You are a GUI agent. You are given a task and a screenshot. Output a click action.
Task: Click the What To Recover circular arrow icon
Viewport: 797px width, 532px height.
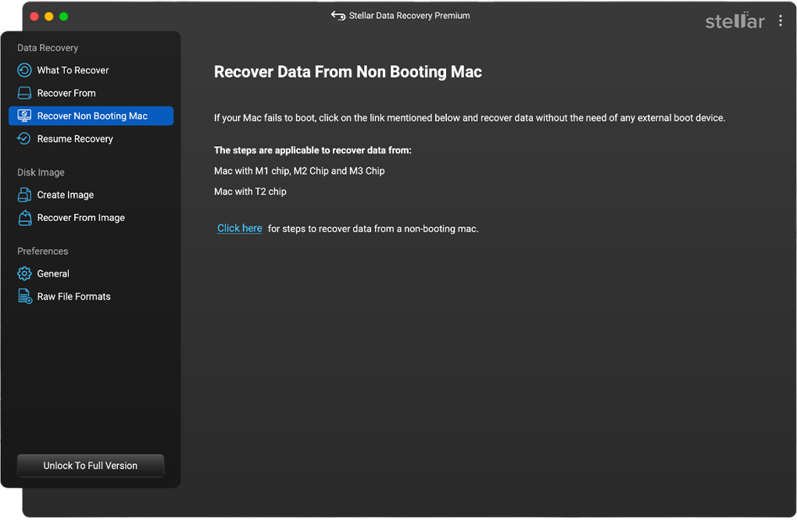[x=24, y=70]
